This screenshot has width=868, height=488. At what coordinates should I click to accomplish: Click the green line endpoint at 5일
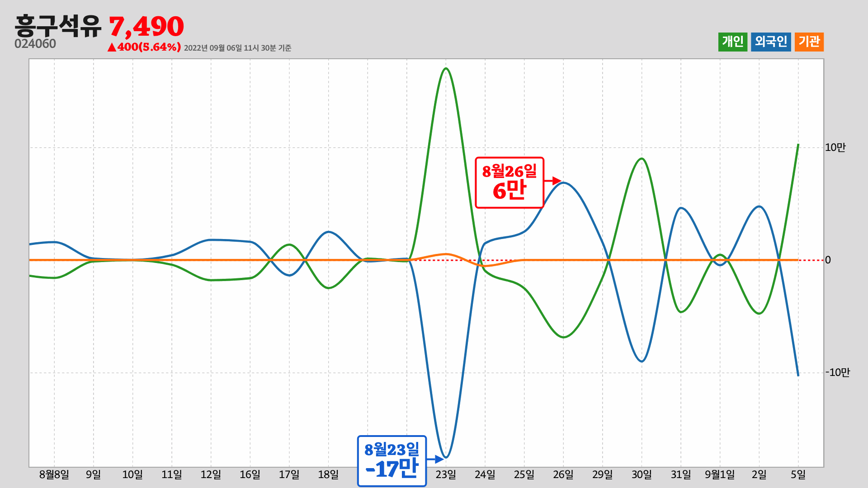click(798, 145)
